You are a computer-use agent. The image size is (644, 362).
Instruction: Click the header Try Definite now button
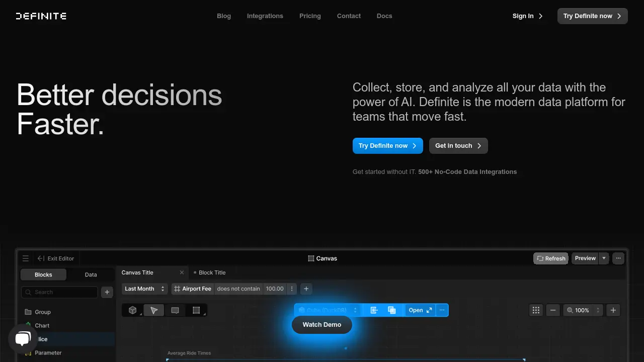click(x=593, y=16)
